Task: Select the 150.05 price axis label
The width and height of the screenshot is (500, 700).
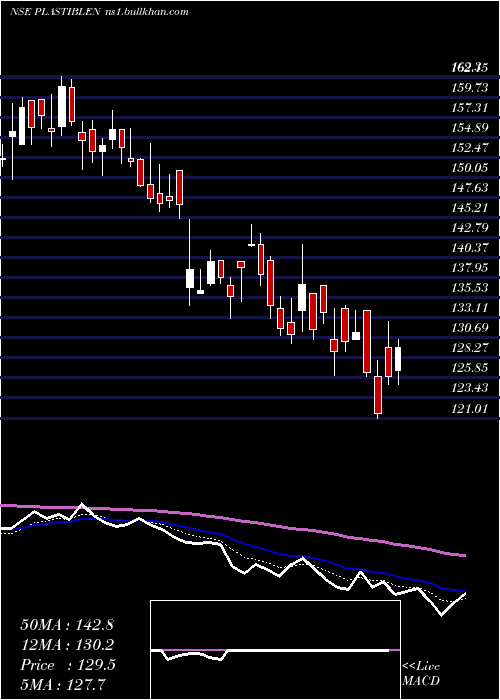Action: point(470,167)
